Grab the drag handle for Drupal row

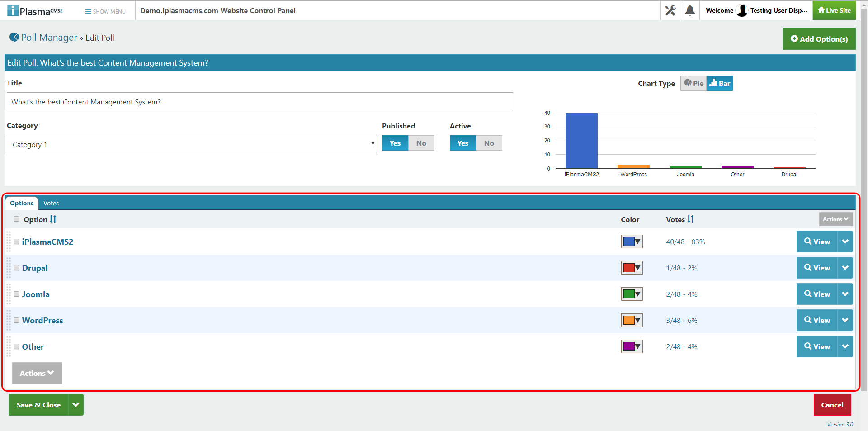point(9,268)
